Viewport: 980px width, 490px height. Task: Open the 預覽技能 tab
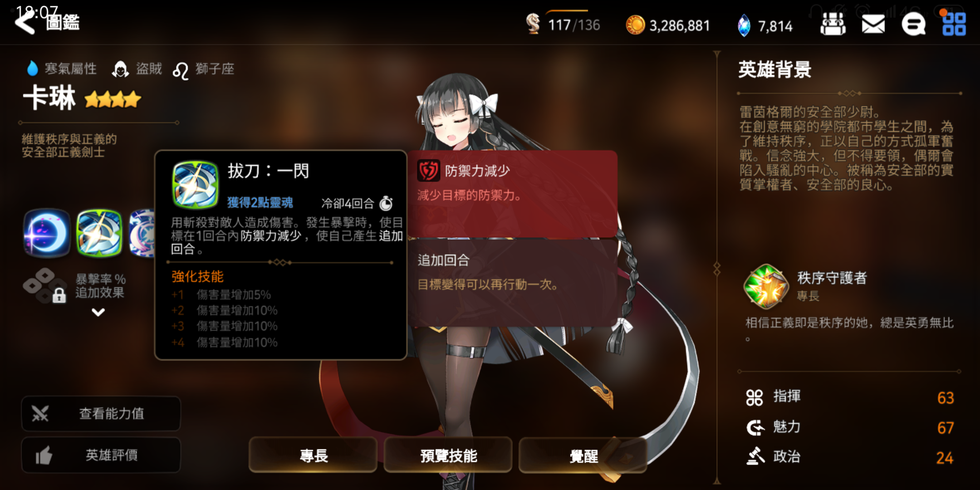[448, 455]
